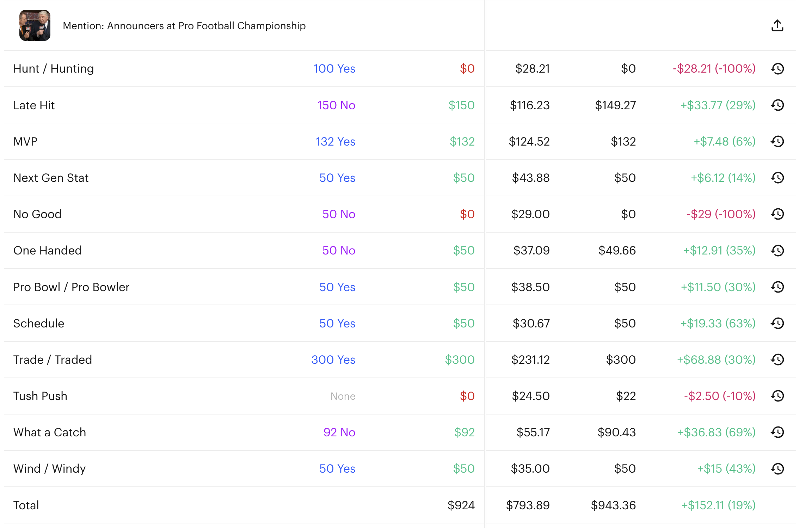Click the Hunt / Hunting market name
This screenshot has height=528, width=812.
coord(54,69)
